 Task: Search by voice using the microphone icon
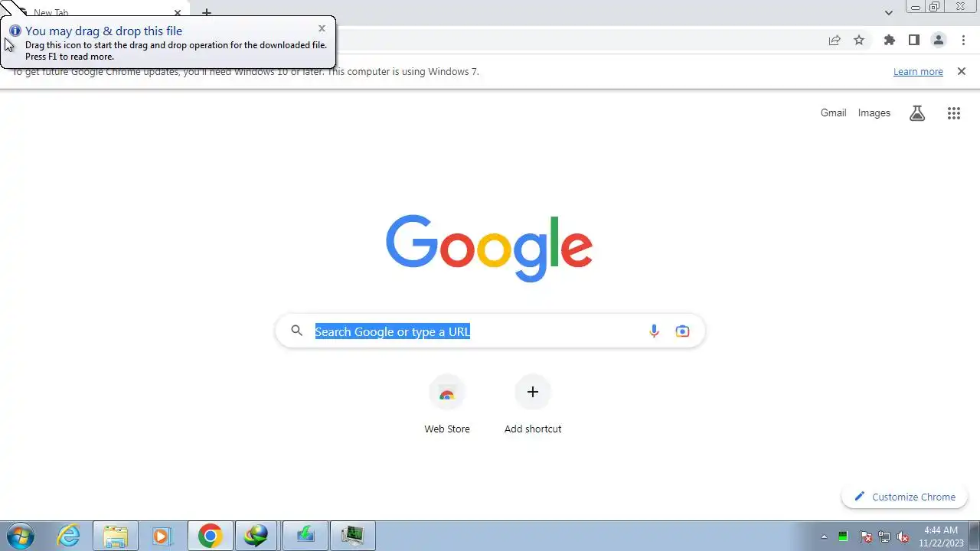coord(654,331)
